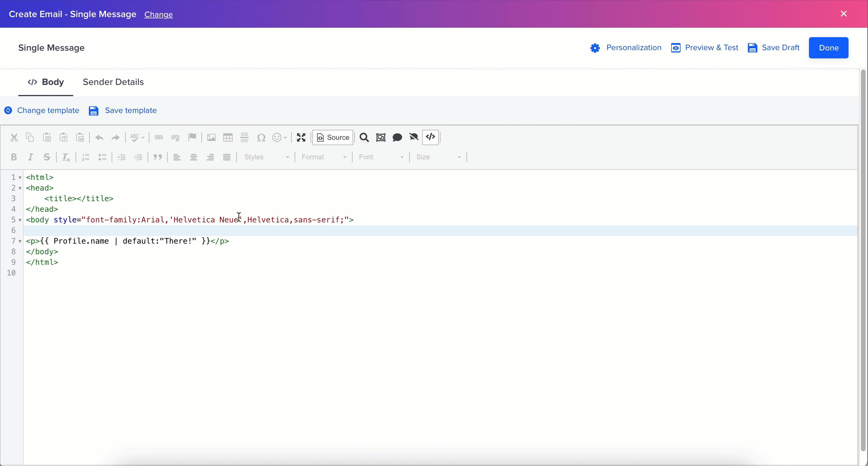
Task: Click the closing html tag on line 9
Action: click(42, 262)
